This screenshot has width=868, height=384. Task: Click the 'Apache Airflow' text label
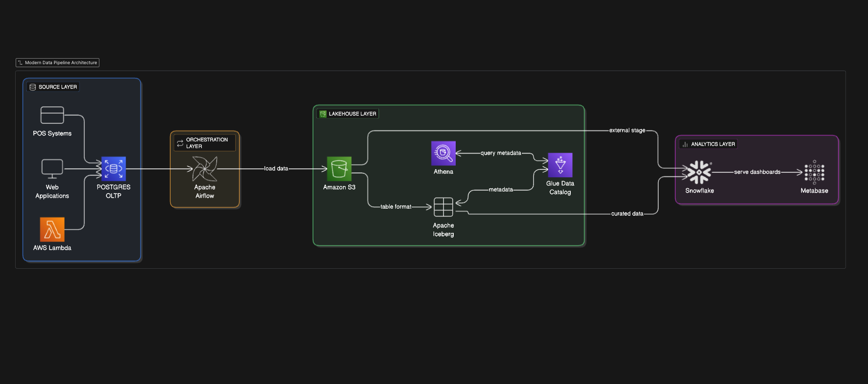(205, 191)
